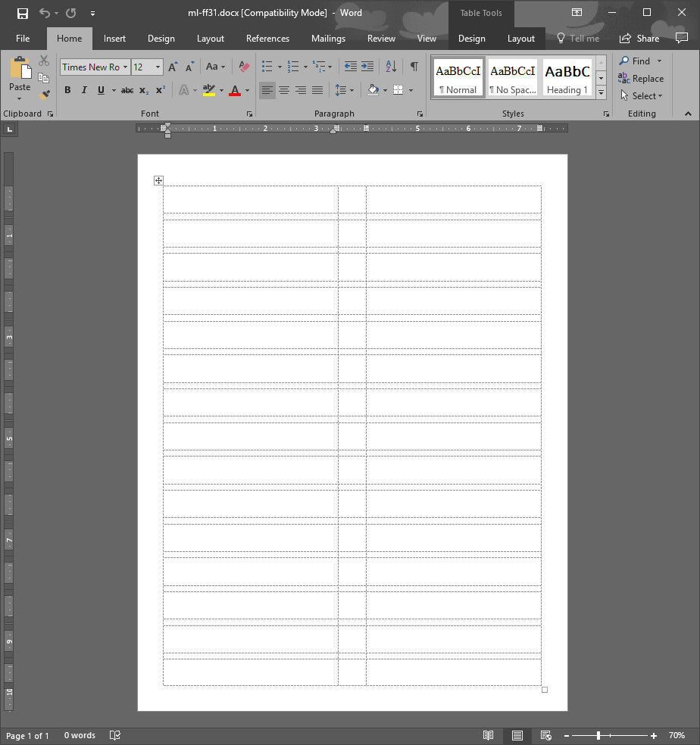The height and width of the screenshot is (745, 700).
Task: Toggle the Show/Hide paragraph marks
Action: point(413,67)
